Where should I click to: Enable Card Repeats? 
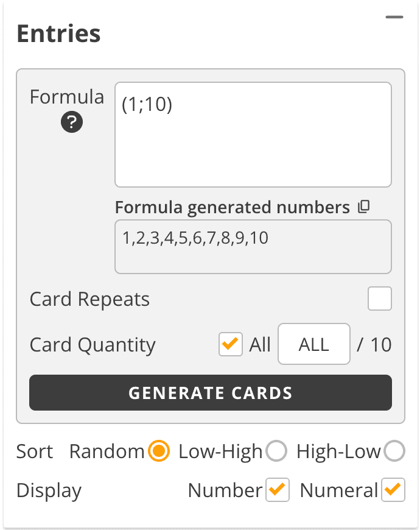[x=379, y=299]
